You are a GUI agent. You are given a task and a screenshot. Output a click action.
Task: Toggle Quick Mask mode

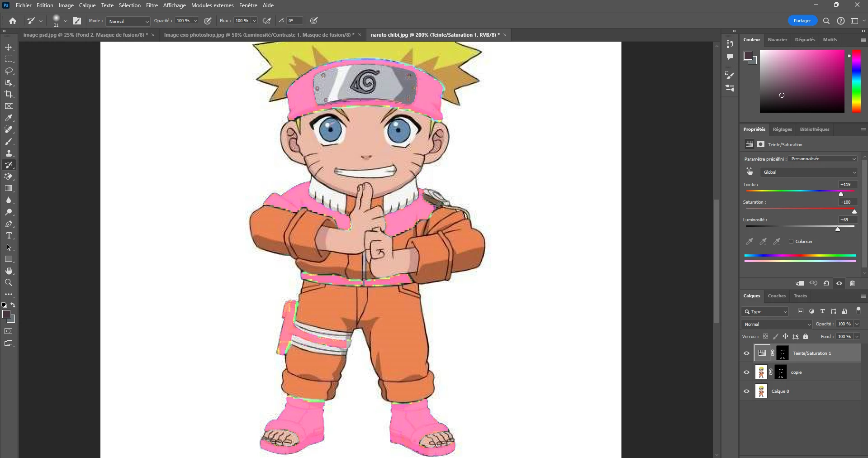(x=9, y=331)
